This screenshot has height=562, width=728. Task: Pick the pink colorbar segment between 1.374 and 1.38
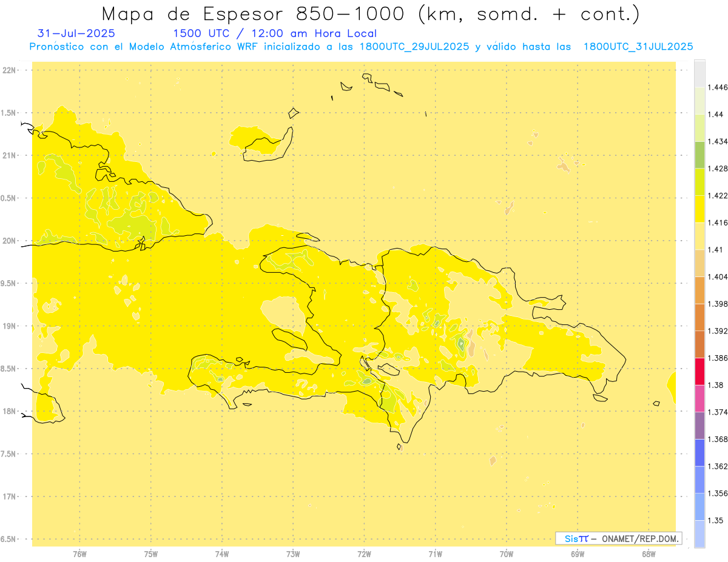pos(699,398)
